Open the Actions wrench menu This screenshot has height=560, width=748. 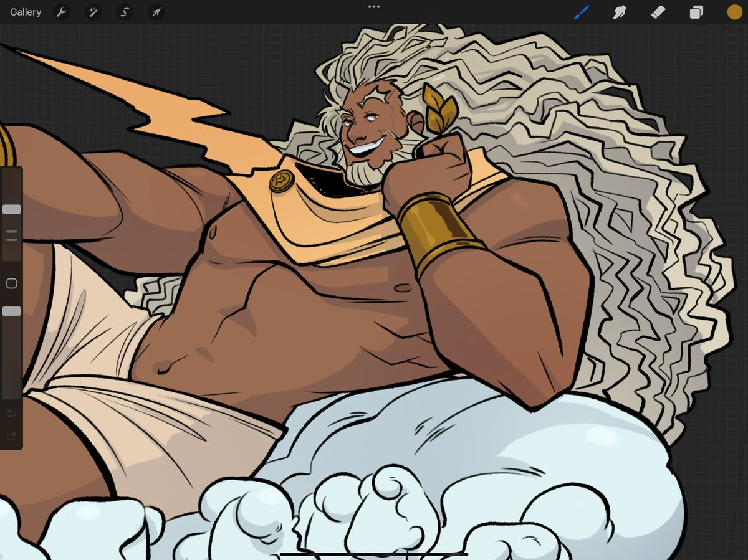pyautogui.click(x=61, y=12)
